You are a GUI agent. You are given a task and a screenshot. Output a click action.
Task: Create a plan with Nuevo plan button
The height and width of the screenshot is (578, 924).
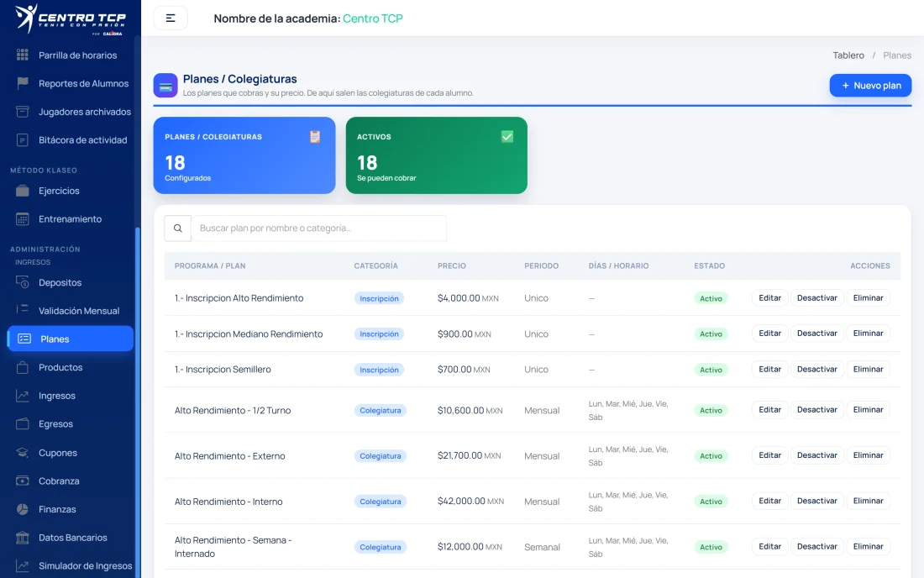pyautogui.click(x=870, y=86)
